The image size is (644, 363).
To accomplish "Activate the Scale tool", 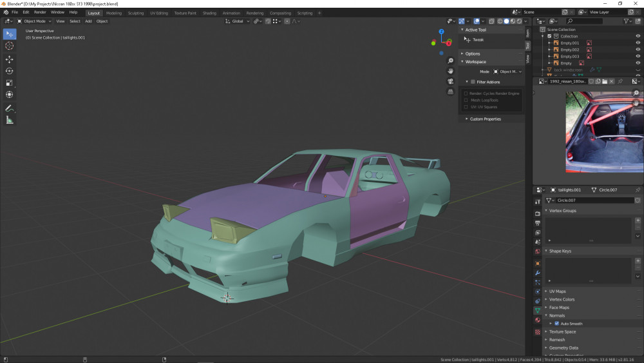I will pos(10,83).
